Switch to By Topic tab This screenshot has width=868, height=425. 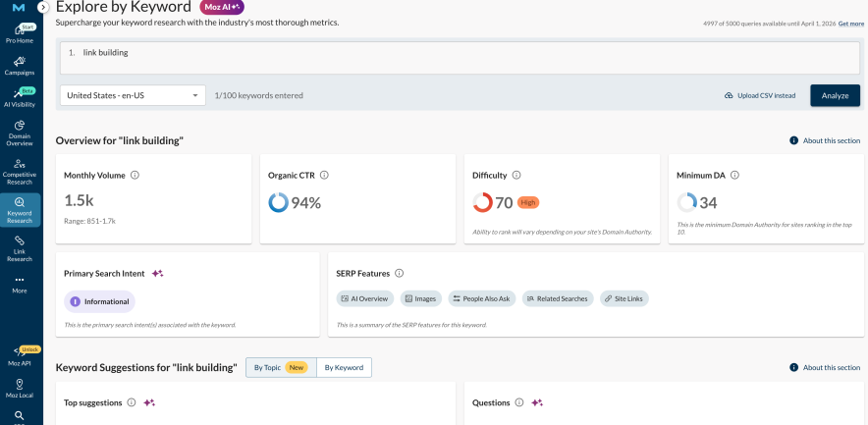281,367
